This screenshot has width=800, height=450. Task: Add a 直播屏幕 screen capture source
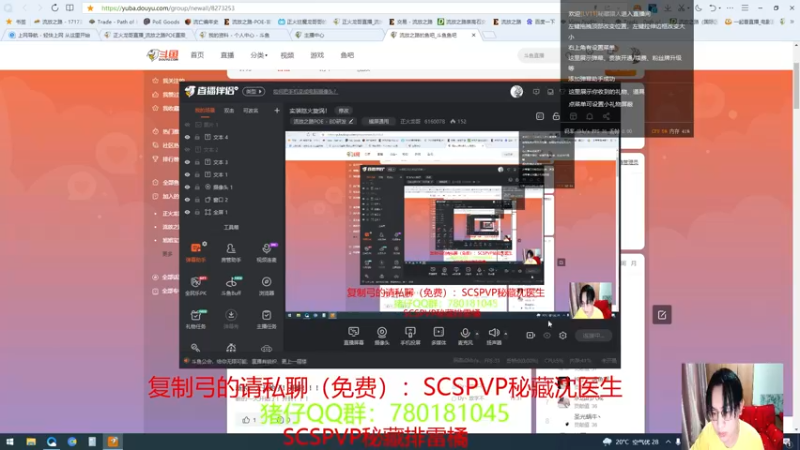tap(353, 336)
